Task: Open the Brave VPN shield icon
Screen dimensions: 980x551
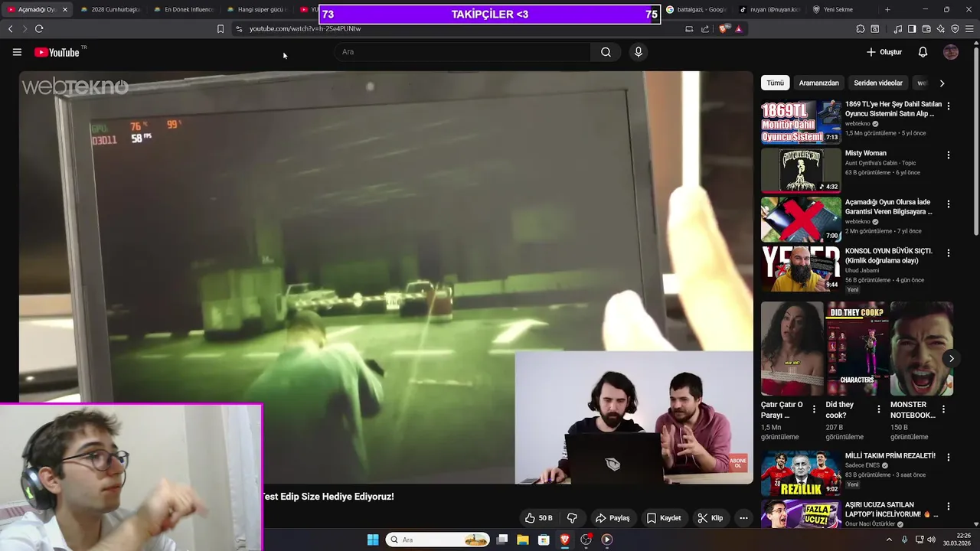Action: coord(955,29)
